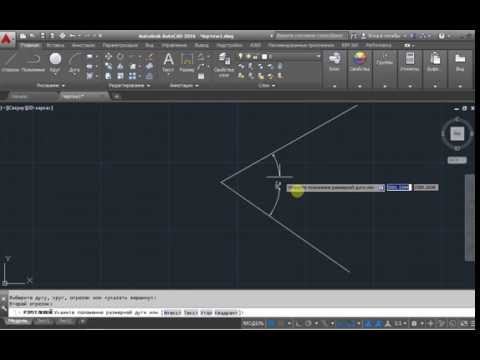480x360 pixels.
Task: Add a new drawing tab with plus
Action: click(x=116, y=96)
